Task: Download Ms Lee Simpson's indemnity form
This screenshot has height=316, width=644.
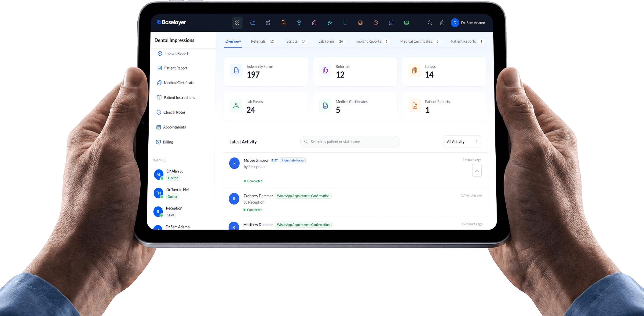Action: coord(477,170)
